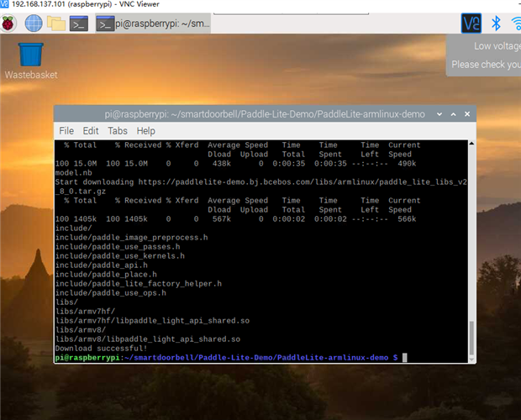
Task: Click 'include/paddle_use_passes.h' line
Action: click(118, 247)
